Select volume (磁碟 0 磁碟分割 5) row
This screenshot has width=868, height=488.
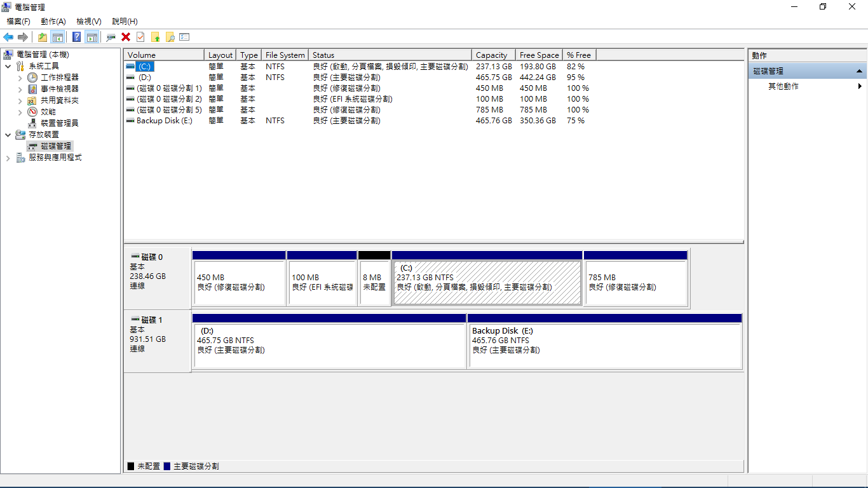(360, 109)
